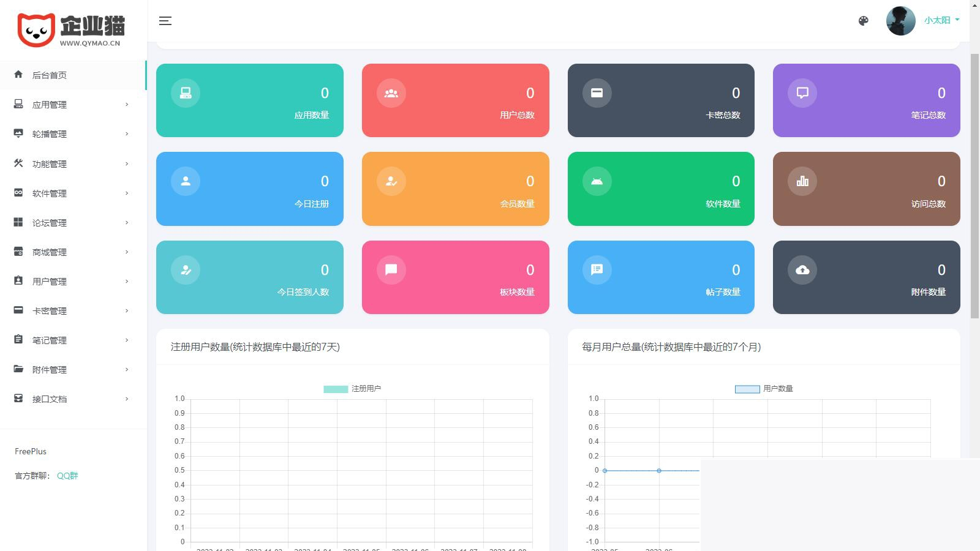This screenshot has width=980, height=551.
Task: Open the theme palette icon in top bar
Action: coord(863,20)
